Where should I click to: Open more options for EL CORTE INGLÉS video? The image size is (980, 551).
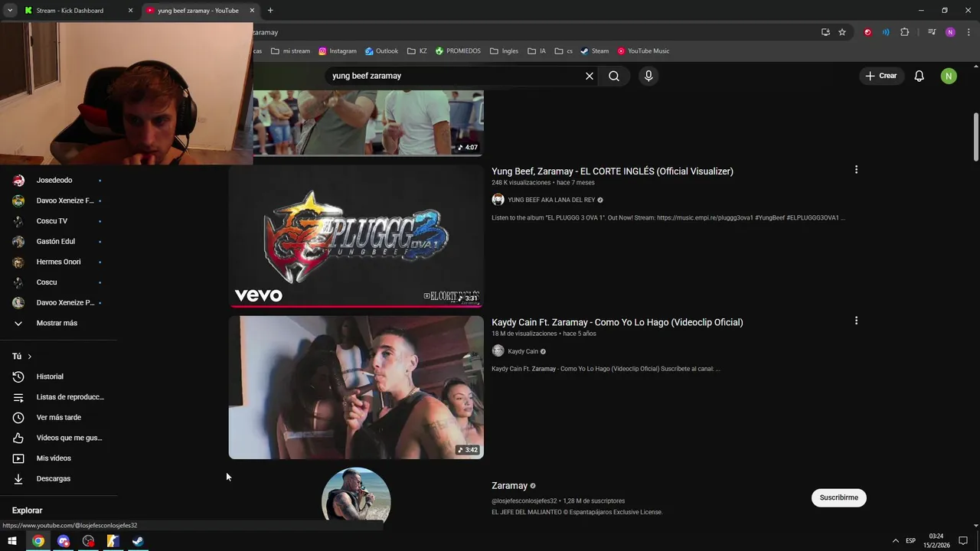coord(856,170)
